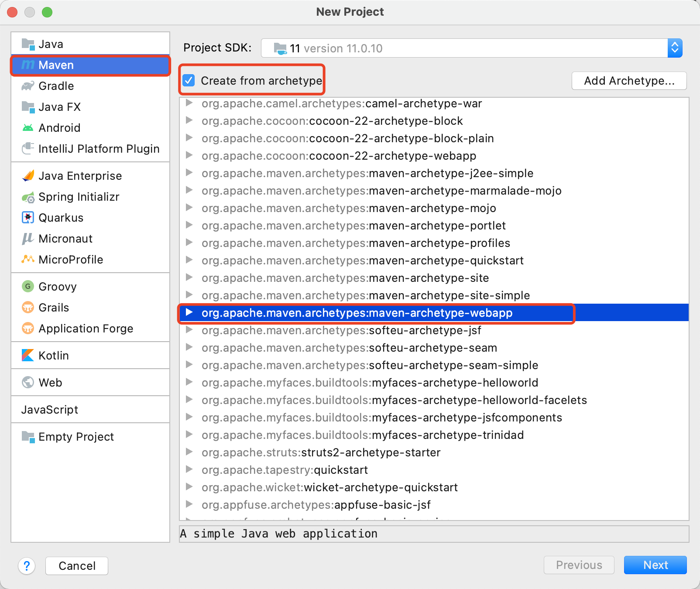Expand the maven-archetype-webapp entry
Image resolution: width=700 pixels, height=589 pixels.
189,312
